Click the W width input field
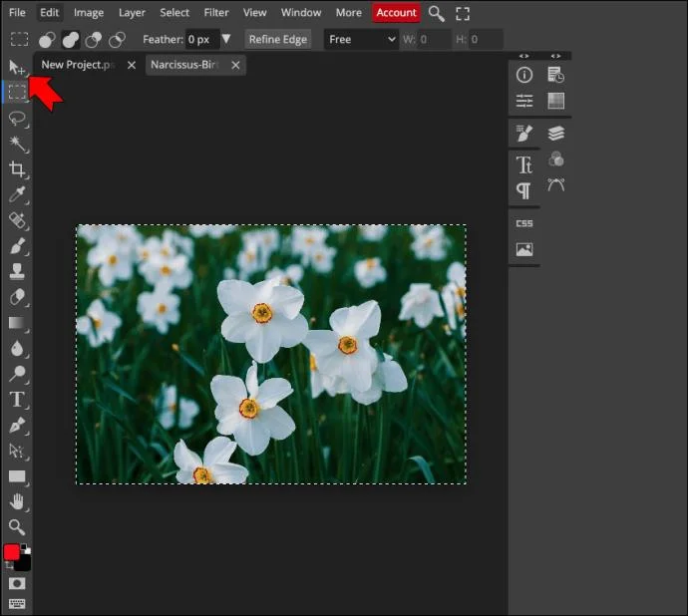Image resolution: width=688 pixels, height=616 pixels. pyautogui.click(x=434, y=40)
